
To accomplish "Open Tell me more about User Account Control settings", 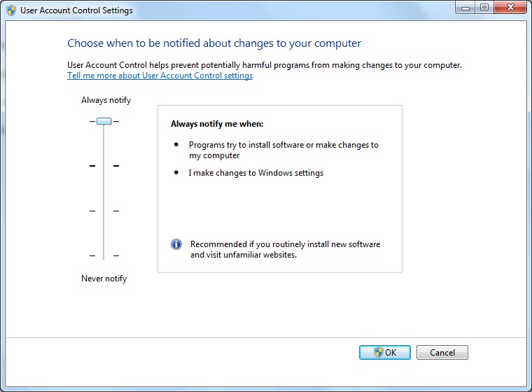I will [160, 76].
